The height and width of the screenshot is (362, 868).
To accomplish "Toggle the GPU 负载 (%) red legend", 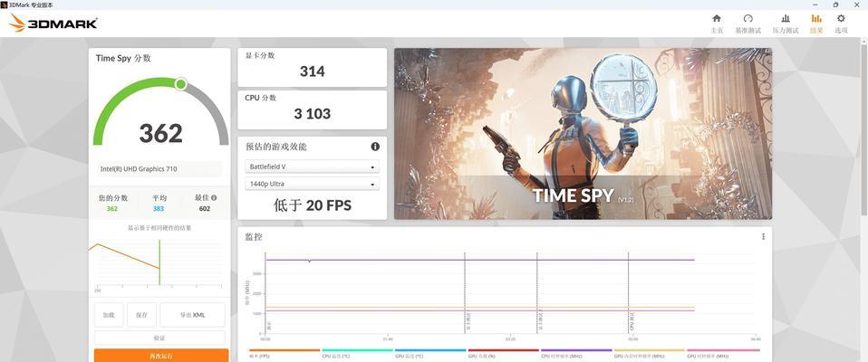I will (503, 354).
